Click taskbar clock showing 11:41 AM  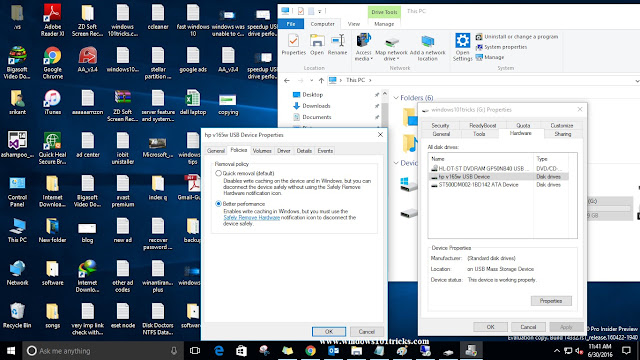click(600, 351)
